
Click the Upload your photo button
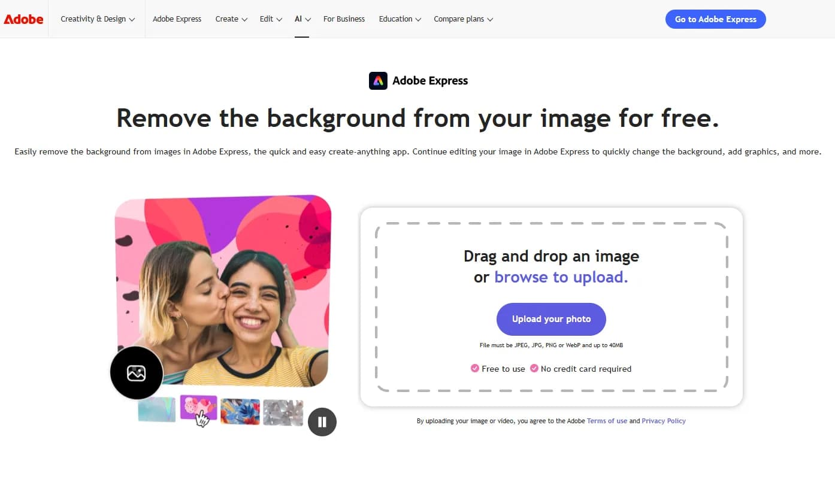coord(550,319)
